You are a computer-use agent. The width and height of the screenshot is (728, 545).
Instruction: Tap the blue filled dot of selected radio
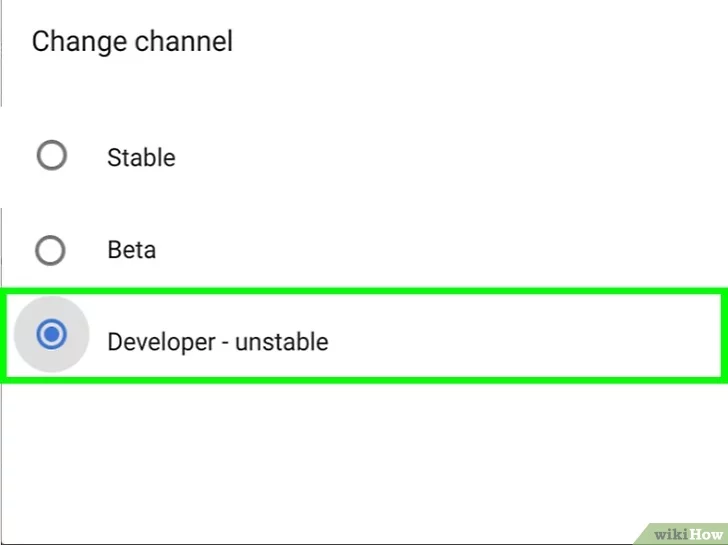[x=52, y=334]
